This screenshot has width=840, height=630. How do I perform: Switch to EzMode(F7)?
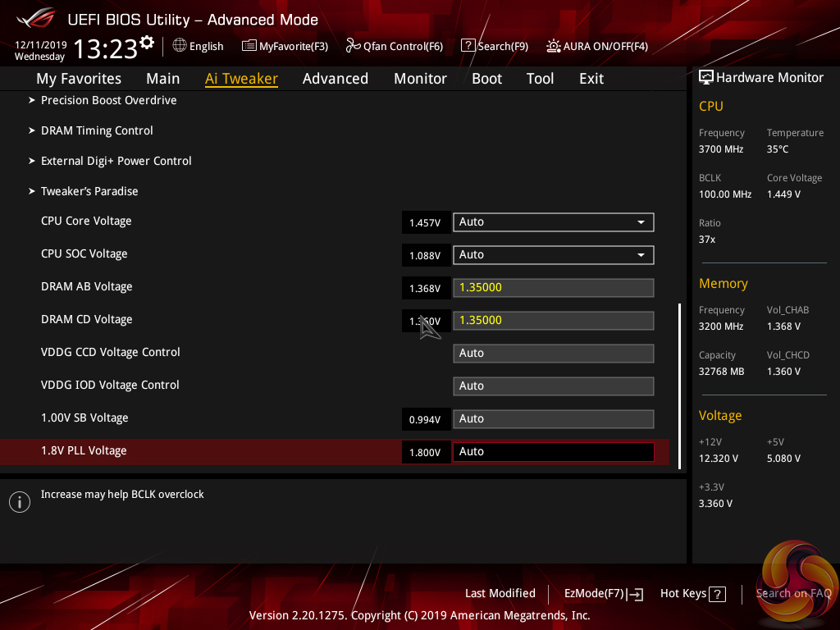tap(603, 593)
